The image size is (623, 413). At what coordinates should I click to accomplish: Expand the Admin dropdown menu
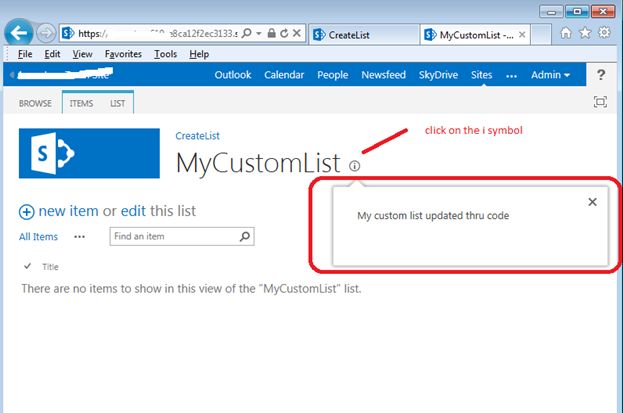click(x=550, y=75)
